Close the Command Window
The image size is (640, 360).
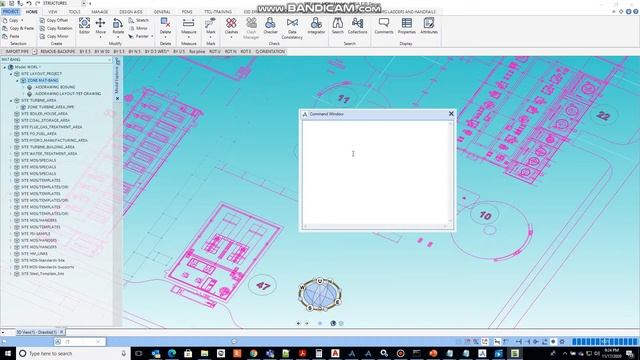point(451,114)
